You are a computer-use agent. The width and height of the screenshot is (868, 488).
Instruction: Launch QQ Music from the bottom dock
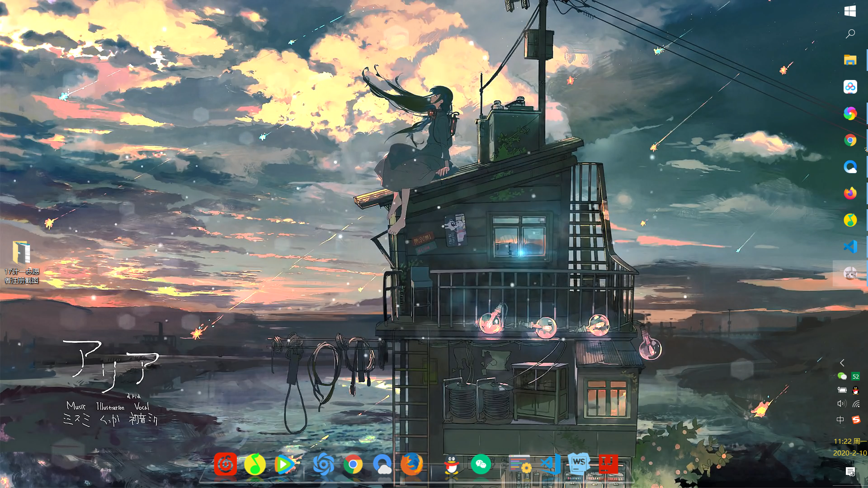click(255, 464)
